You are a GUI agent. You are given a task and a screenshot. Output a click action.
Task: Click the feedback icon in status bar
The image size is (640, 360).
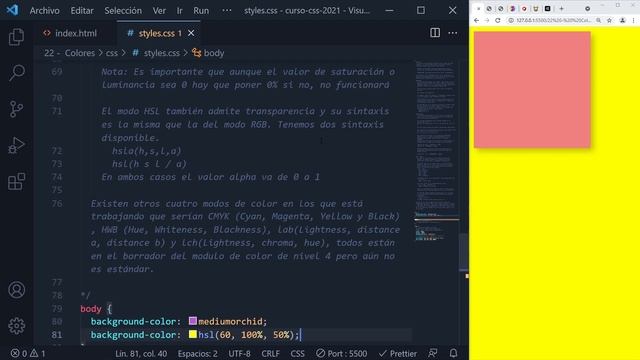click(x=433, y=353)
